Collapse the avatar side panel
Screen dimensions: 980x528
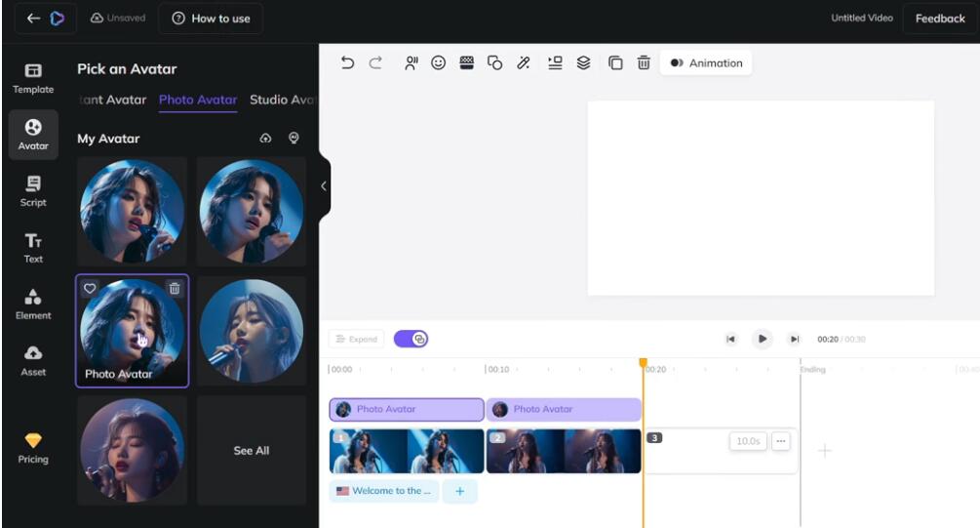pyautogui.click(x=324, y=185)
